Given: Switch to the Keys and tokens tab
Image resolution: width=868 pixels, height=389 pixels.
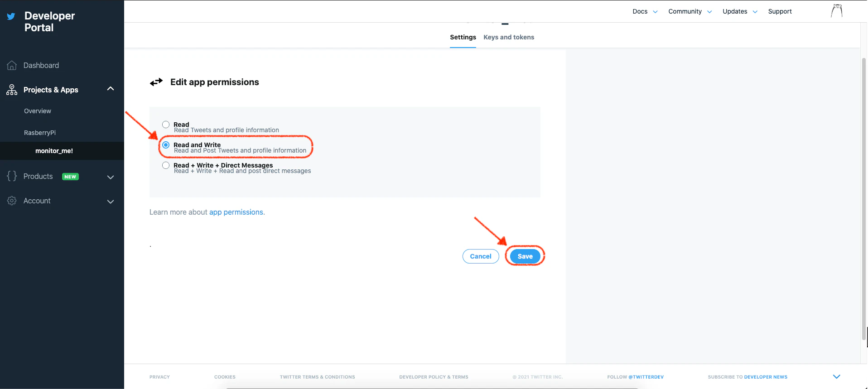Looking at the screenshot, I should 509,37.
